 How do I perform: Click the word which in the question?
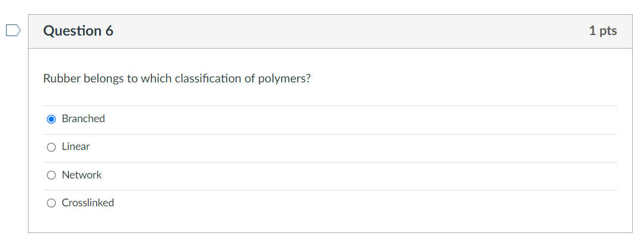[x=157, y=78]
